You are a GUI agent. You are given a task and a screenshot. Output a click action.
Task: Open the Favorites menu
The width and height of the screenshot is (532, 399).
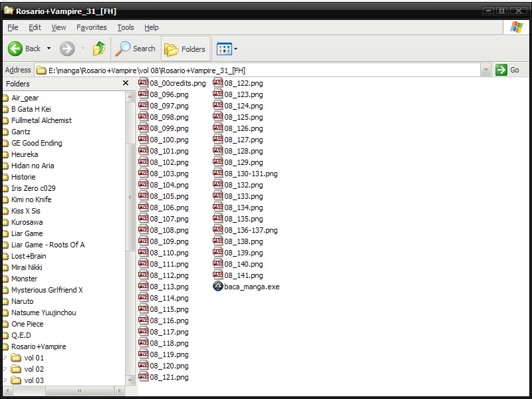(91, 27)
